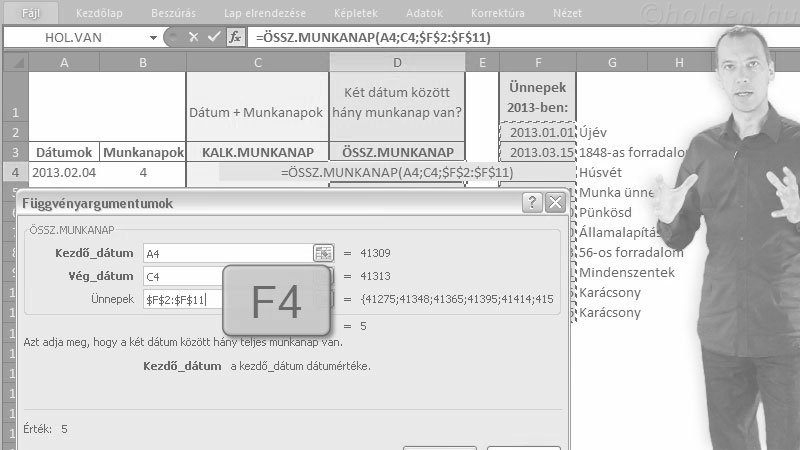Select row 3 header
The width and height of the screenshot is (800, 450).
15,152
